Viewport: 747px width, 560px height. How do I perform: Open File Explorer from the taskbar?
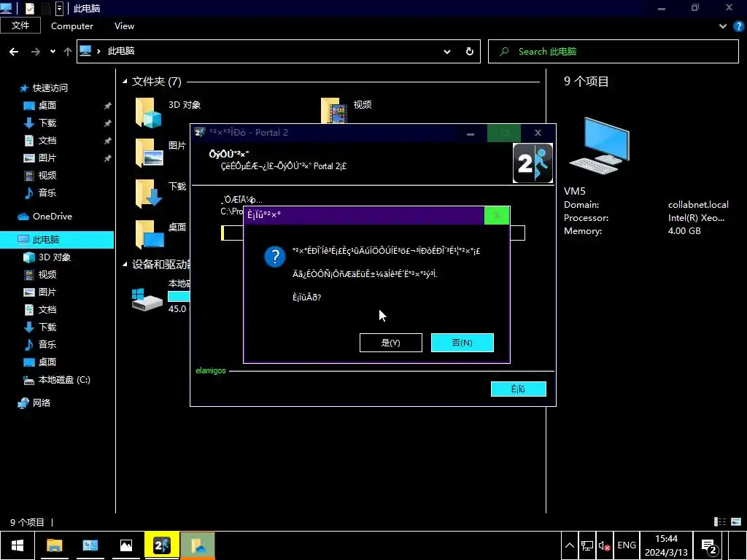[54, 545]
